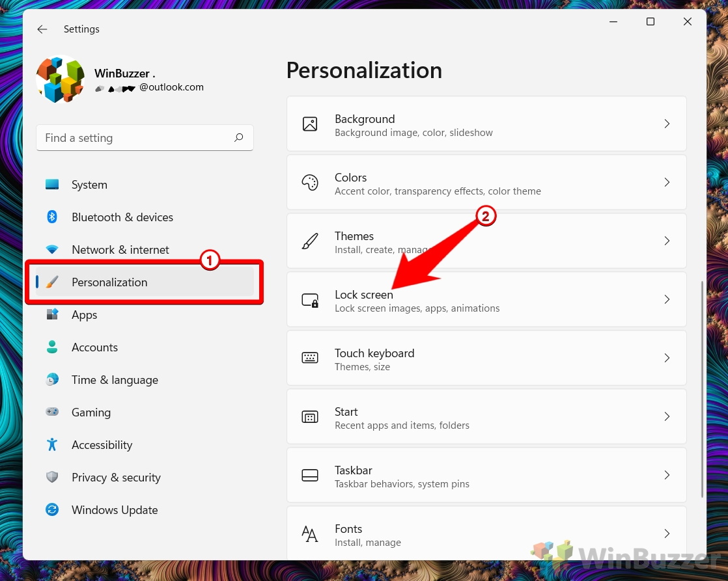Expand the Colors settings chevron
The height and width of the screenshot is (581, 728).
click(667, 182)
